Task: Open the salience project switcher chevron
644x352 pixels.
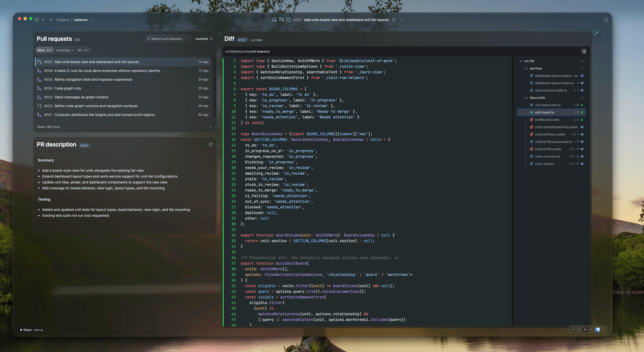Action: [x=91, y=20]
